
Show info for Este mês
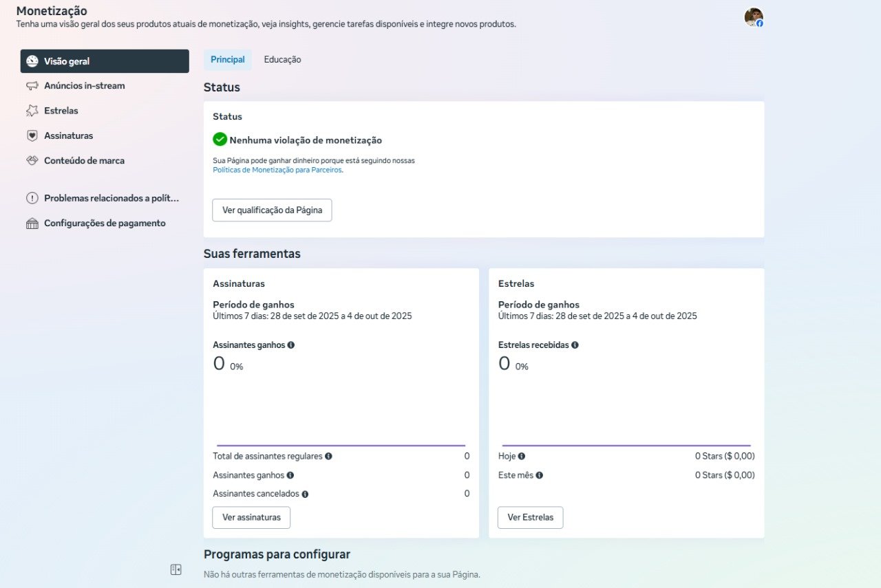(x=540, y=475)
